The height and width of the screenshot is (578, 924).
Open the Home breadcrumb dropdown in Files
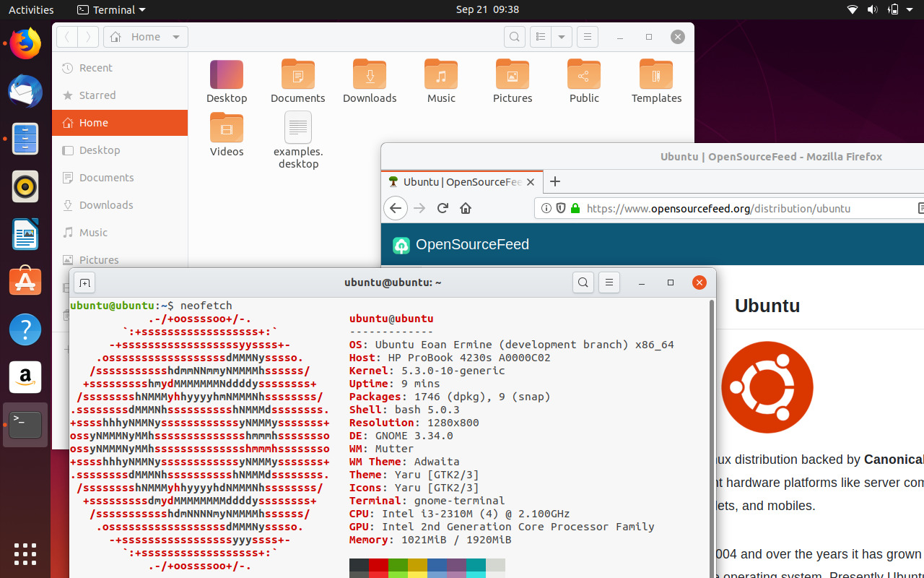(176, 37)
